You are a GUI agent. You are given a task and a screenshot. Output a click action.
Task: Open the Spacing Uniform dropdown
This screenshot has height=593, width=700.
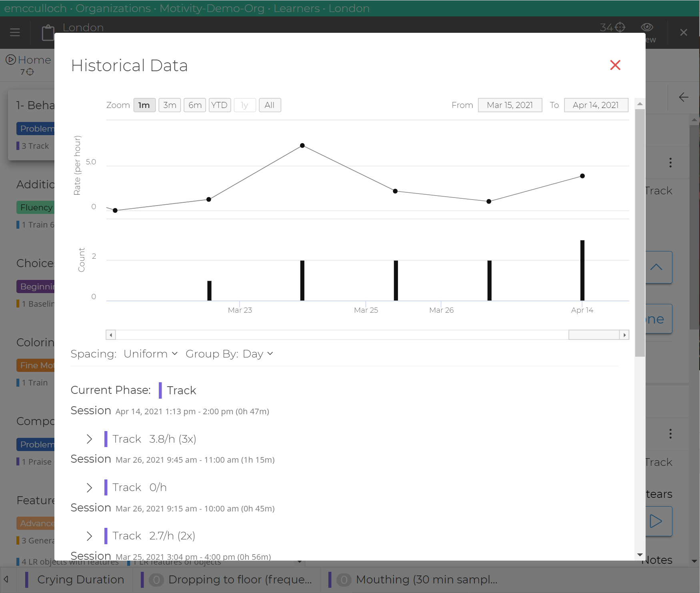(150, 353)
